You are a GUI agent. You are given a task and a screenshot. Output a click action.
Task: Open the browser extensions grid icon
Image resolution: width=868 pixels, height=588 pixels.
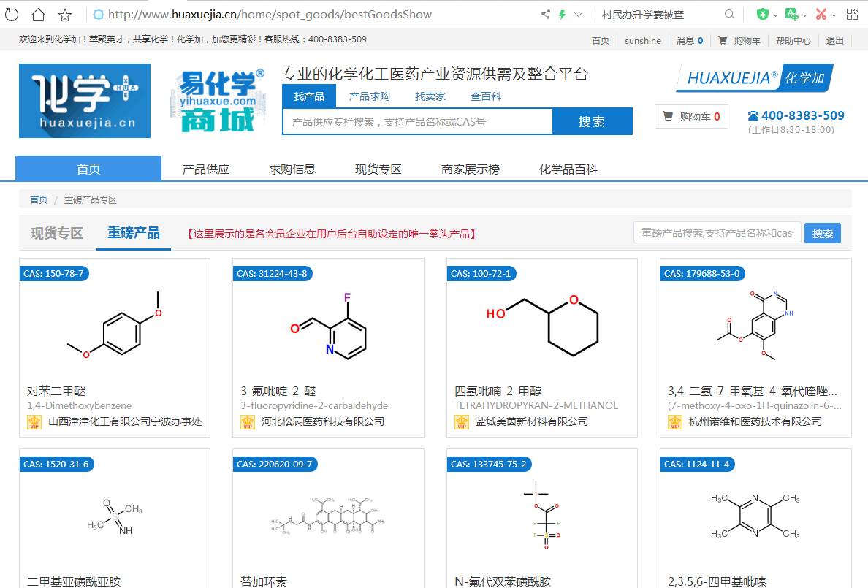852,15
